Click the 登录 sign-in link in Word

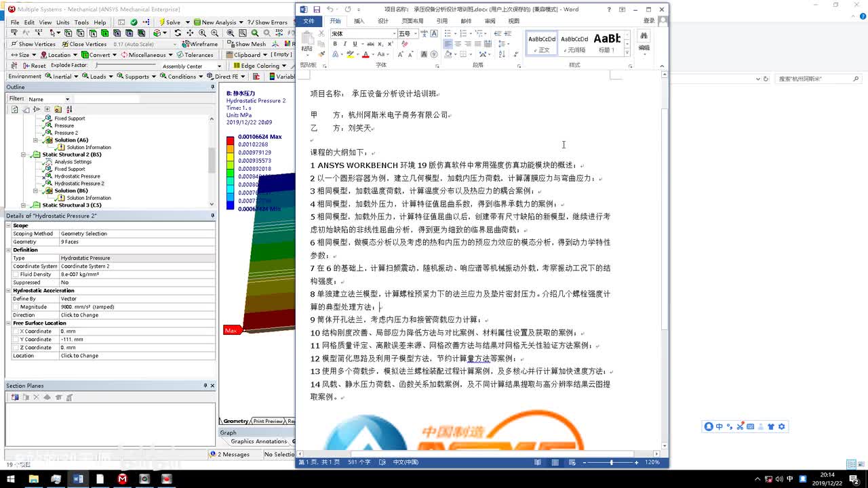(649, 21)
